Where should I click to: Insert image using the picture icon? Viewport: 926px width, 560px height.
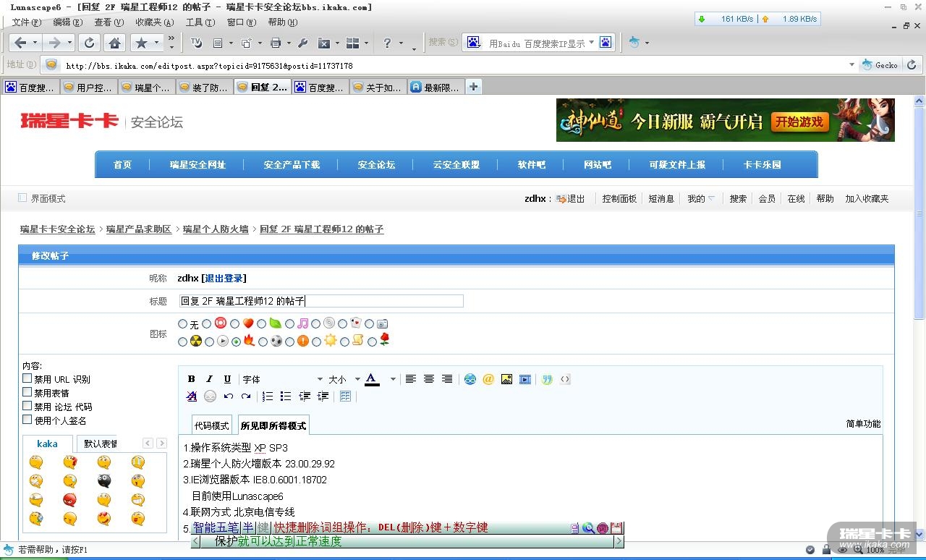506,379
